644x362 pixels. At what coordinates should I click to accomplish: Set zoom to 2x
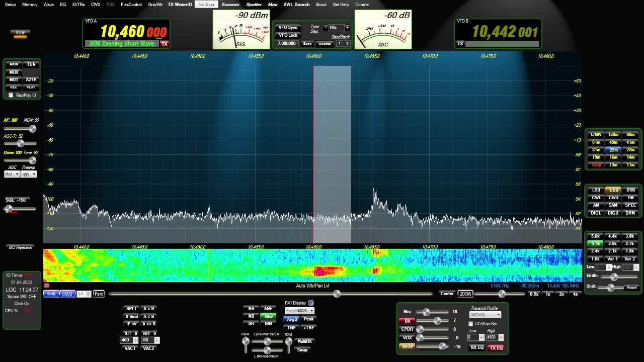[561, 294]
